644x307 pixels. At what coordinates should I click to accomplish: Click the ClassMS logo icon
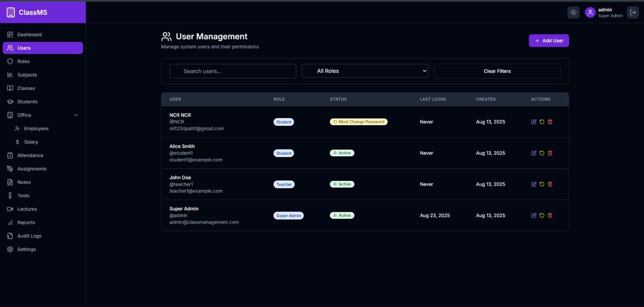pyautogui.click(x=11, y=12)
